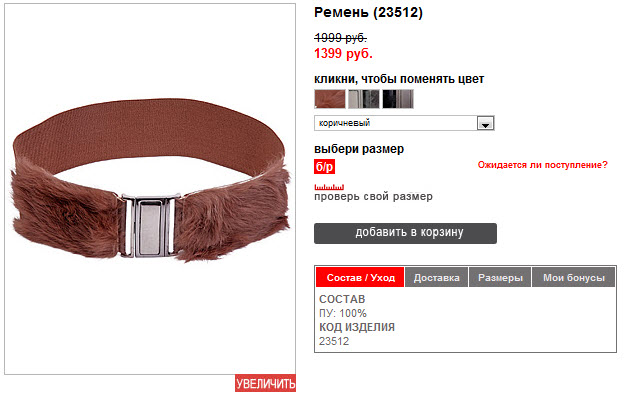638x400 pixels.
Task: Pick the black belt color swatch
Action: click(398, 99)
